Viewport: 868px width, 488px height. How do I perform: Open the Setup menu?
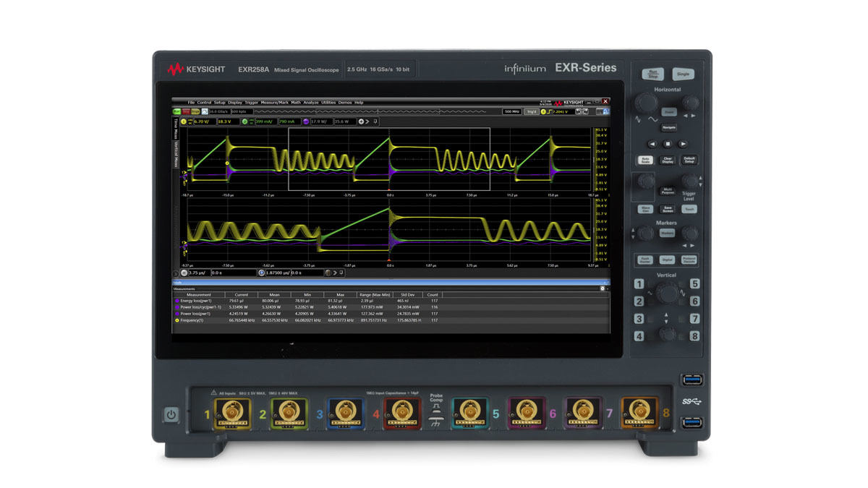[x=220, y=103]
